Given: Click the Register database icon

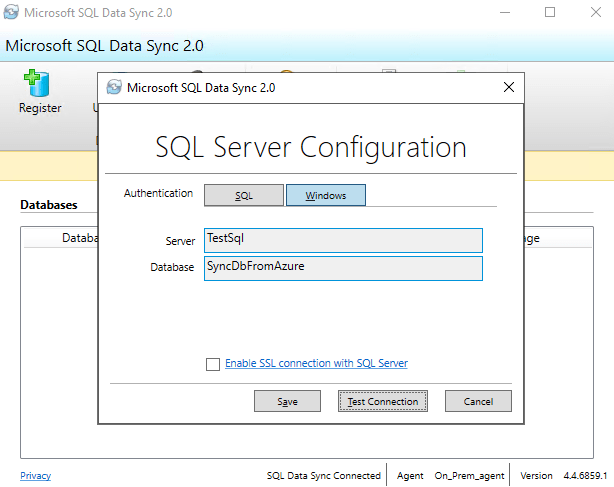Looking at the screenshot, I should pos(37,83).
